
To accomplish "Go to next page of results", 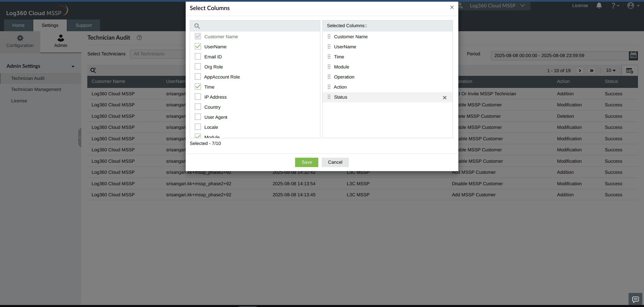I will coord(580,70).
